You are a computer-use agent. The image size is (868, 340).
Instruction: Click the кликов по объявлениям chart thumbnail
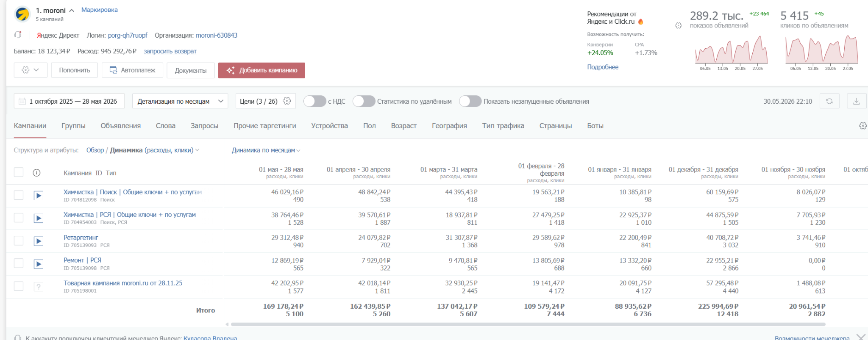pyautogui.click(x=821, y=53)
